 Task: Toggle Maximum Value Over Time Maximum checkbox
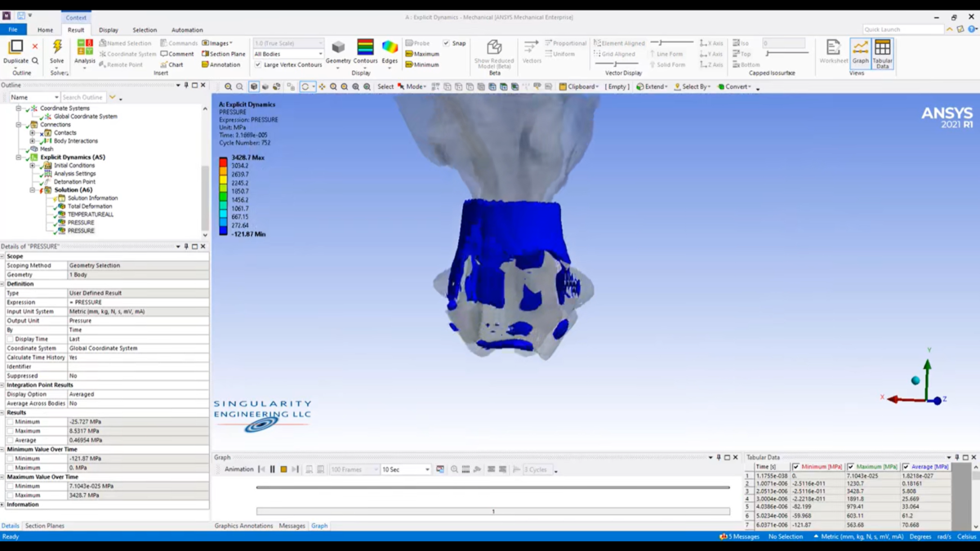(10, 495)
